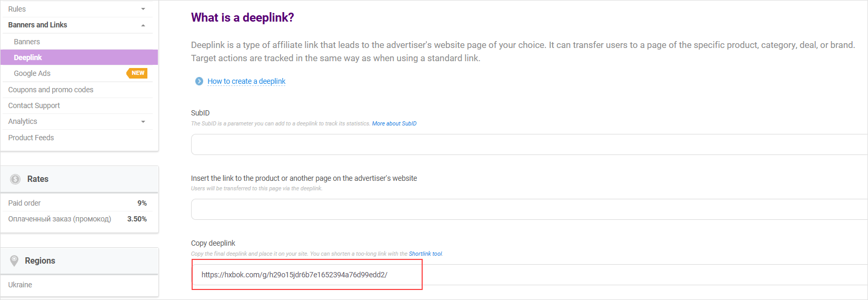The image size is (868, 300).
Task: Go to Coupons and promo codes
Action: (51, 90)
